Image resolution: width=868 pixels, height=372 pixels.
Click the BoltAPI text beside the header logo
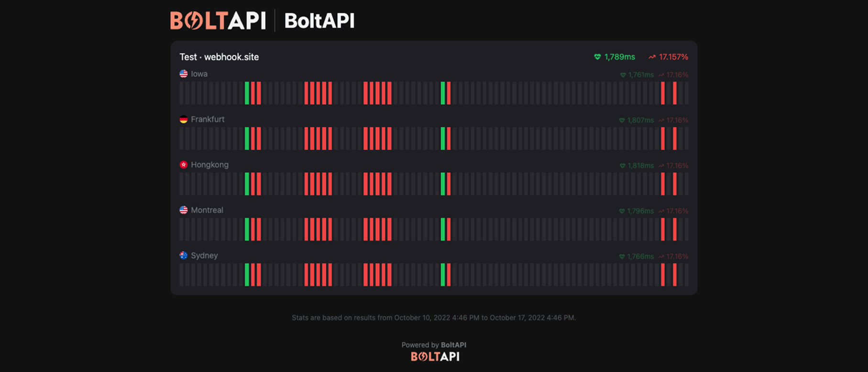pos(319,21)
